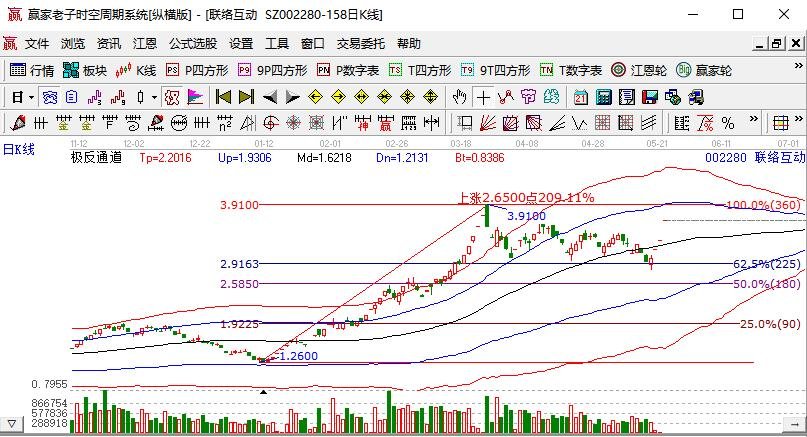This screenshot has width=807, height=437.
Task: Select the 赢 ruler tool
Action: click(x=385, y=123)
